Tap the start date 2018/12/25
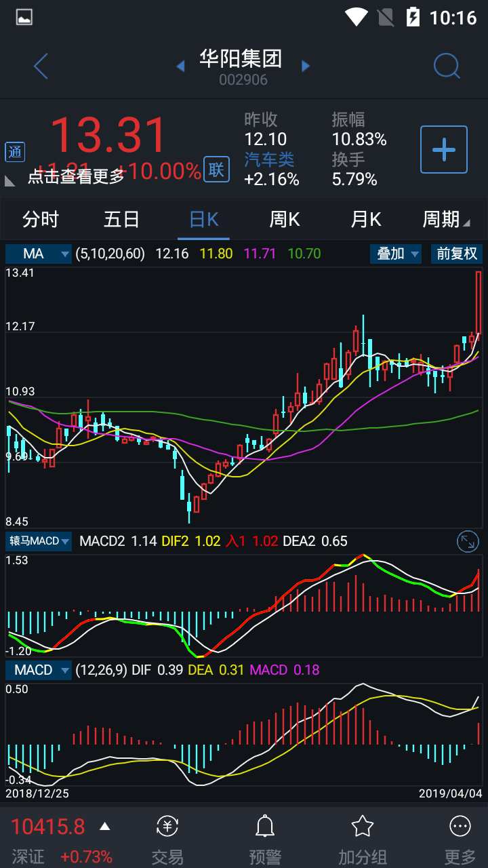 [x=37, y=793]
